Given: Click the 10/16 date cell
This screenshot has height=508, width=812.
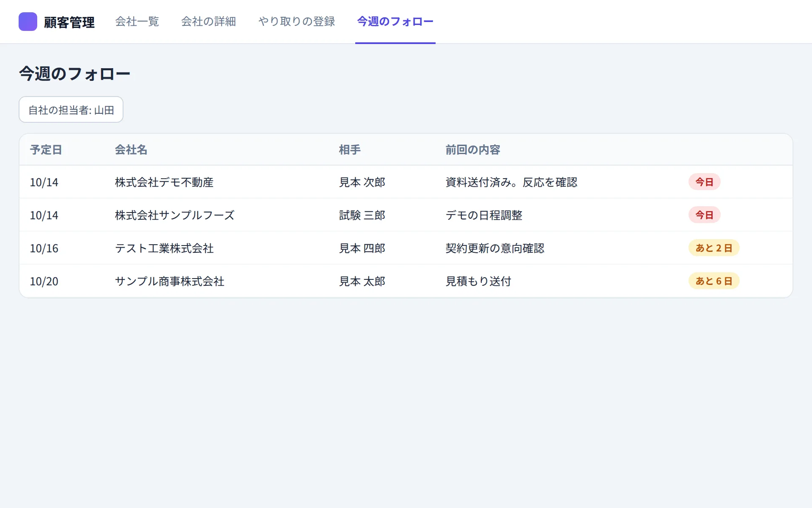Looking at the screenshot, I should pos(44,248).
